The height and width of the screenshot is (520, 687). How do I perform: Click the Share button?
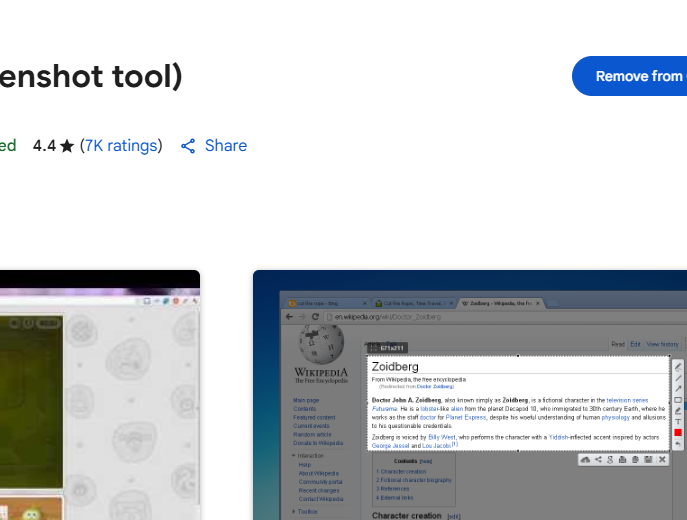(214, 146)
